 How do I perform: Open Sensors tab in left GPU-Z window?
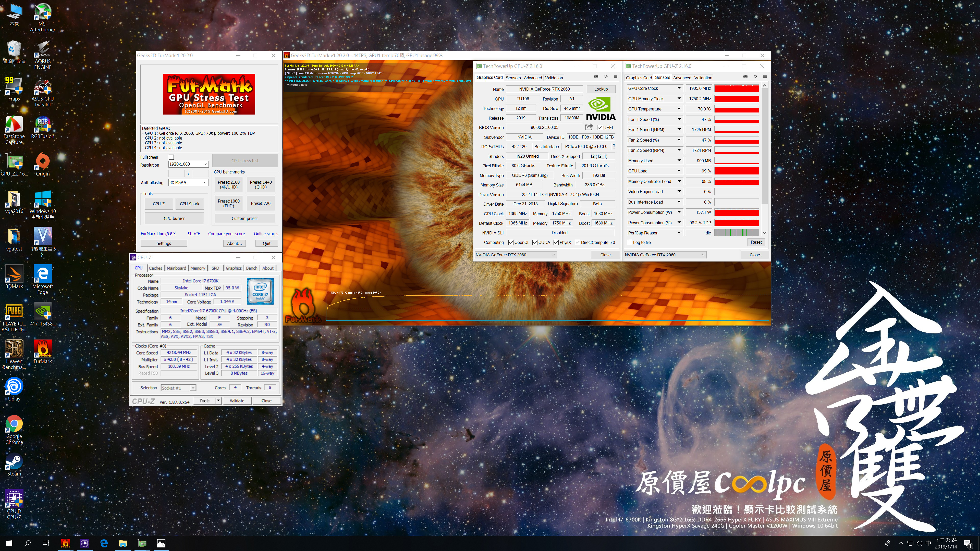(513, 78)
